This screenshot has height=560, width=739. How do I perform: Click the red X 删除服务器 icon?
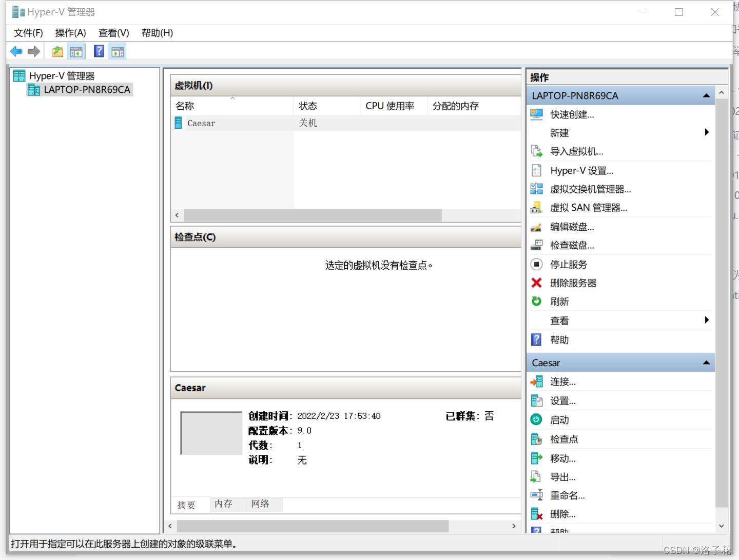tap(536, 283)
